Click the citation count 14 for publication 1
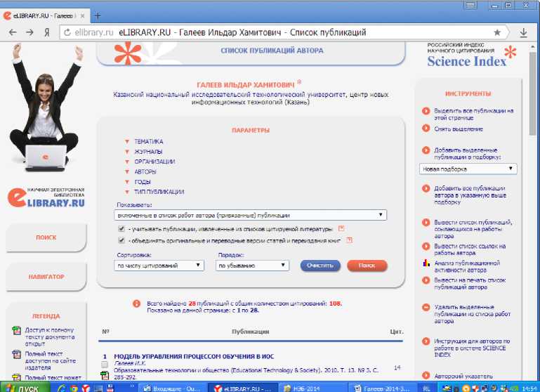Screen dimensions: 540x392 click(x=397, y=367)
